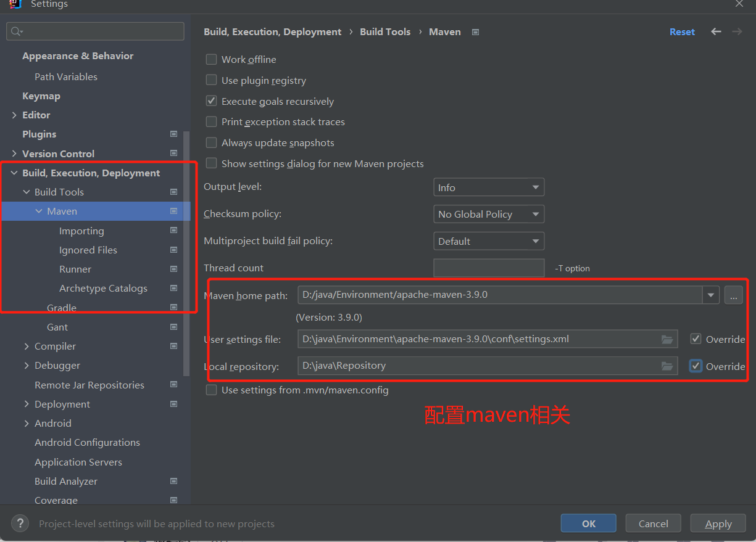Click the project-level icon beside Remote Jar Repositories
This screenshot has height=542, width=756.
pyautogui.click(x=173, y=385)
